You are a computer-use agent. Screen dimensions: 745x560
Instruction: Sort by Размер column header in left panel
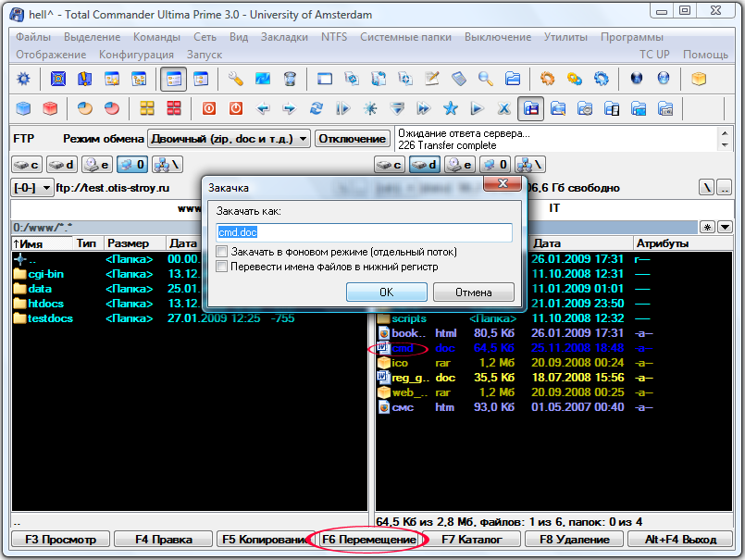coord(135,243)
